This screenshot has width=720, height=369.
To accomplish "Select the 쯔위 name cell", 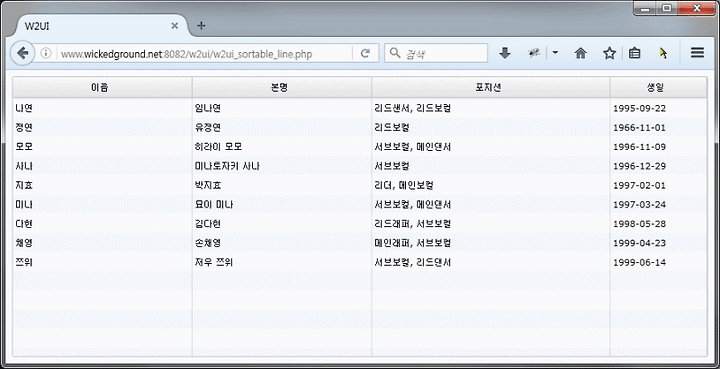I will click(x=102, y=263).
